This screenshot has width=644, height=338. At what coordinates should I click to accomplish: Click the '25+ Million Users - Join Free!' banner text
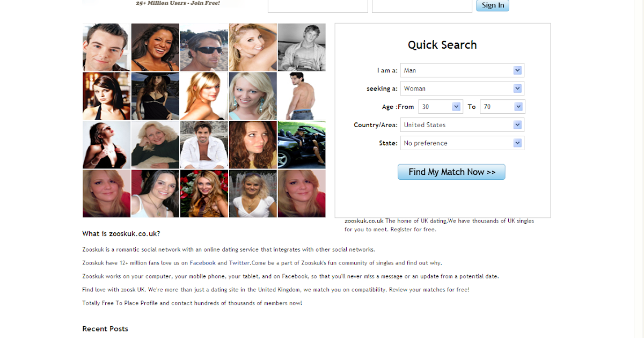[x=178, y=3]
